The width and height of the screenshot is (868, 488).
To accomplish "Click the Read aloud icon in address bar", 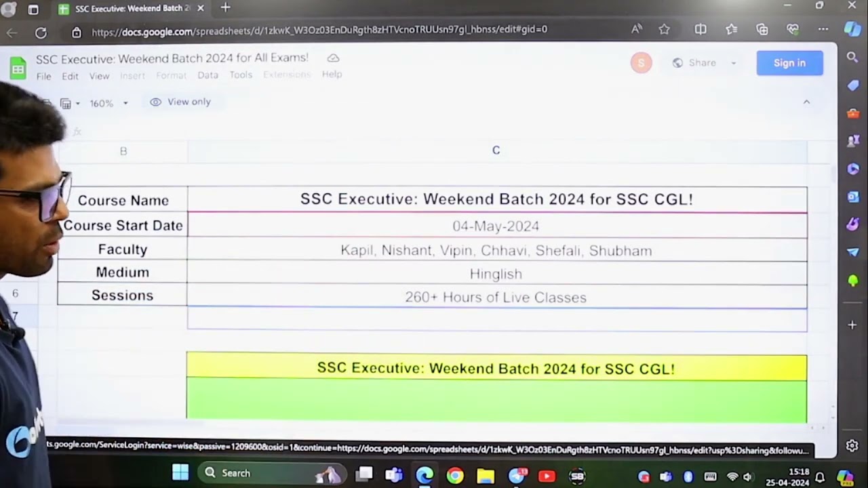I will click(x=636, y=29).
